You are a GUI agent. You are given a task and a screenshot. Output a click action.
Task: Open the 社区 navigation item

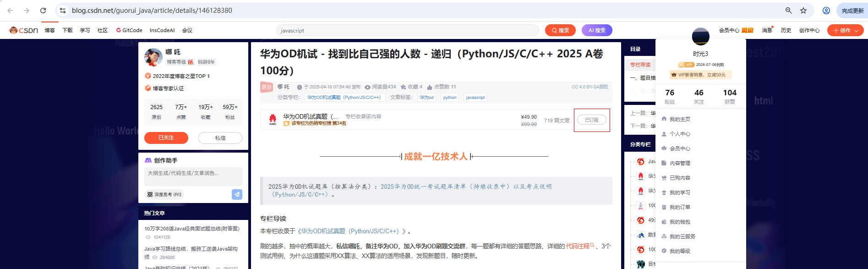(x=103, y=30)
